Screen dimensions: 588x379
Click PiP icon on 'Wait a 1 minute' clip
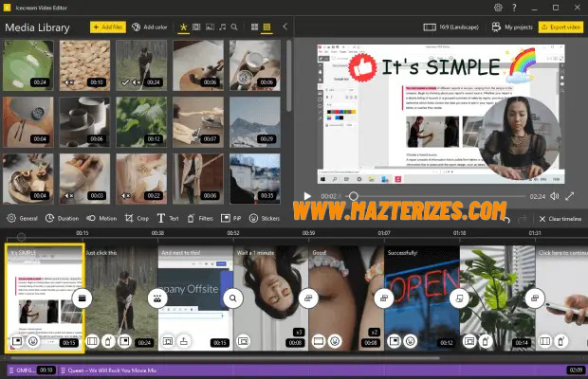244,341
